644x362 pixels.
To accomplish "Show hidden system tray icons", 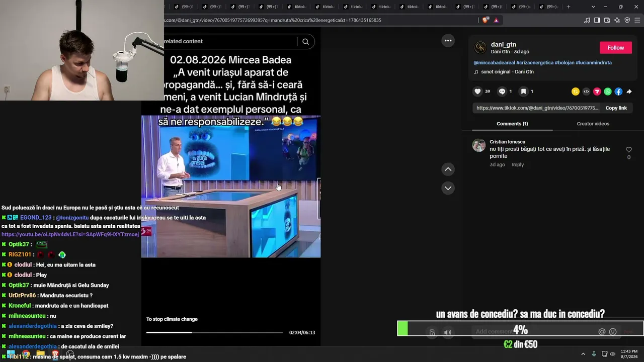I will click(x=583, y=354).
